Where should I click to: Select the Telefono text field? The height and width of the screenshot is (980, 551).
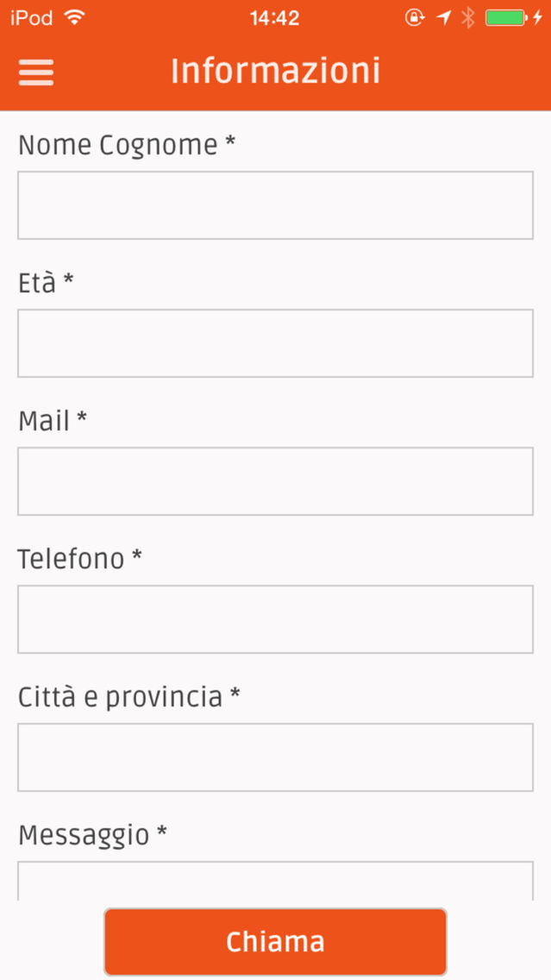276,619
